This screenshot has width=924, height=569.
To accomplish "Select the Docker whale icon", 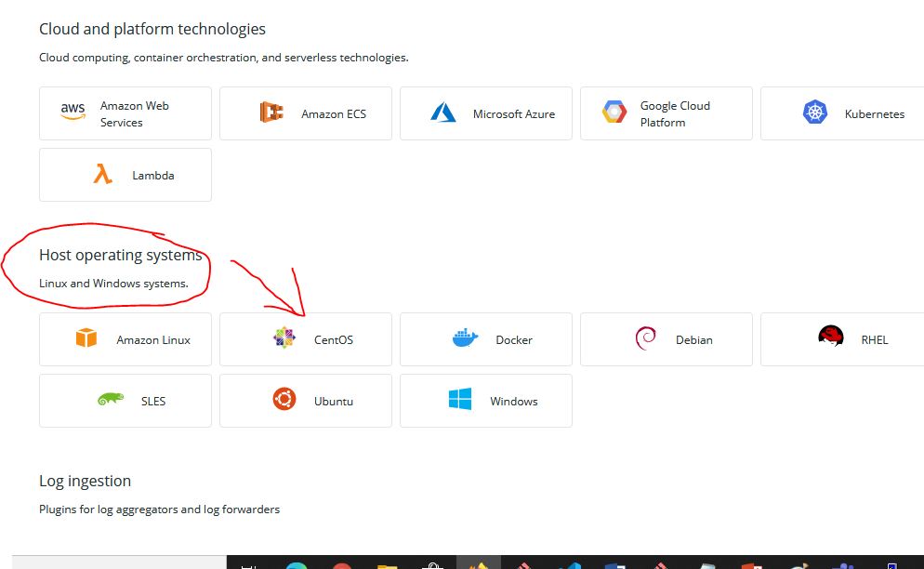I will click(465, 338).
